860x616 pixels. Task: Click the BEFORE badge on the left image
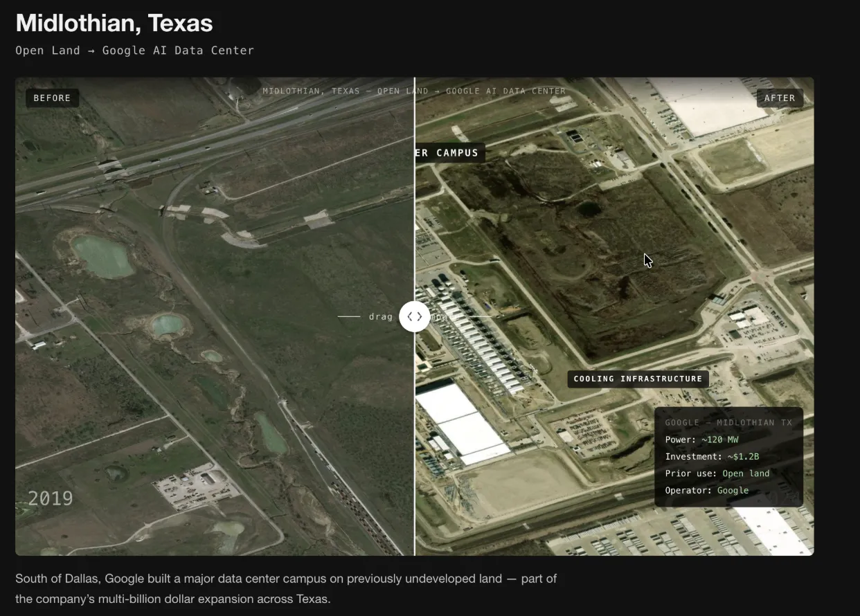[51, 98]
